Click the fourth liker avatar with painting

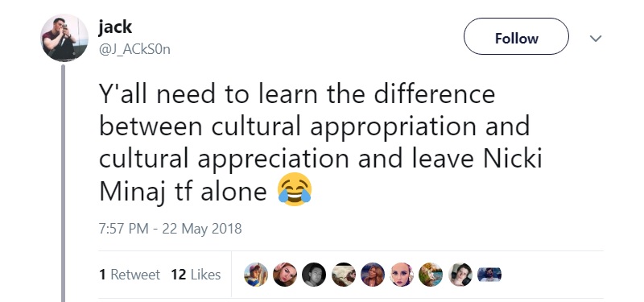click(344, 275)
